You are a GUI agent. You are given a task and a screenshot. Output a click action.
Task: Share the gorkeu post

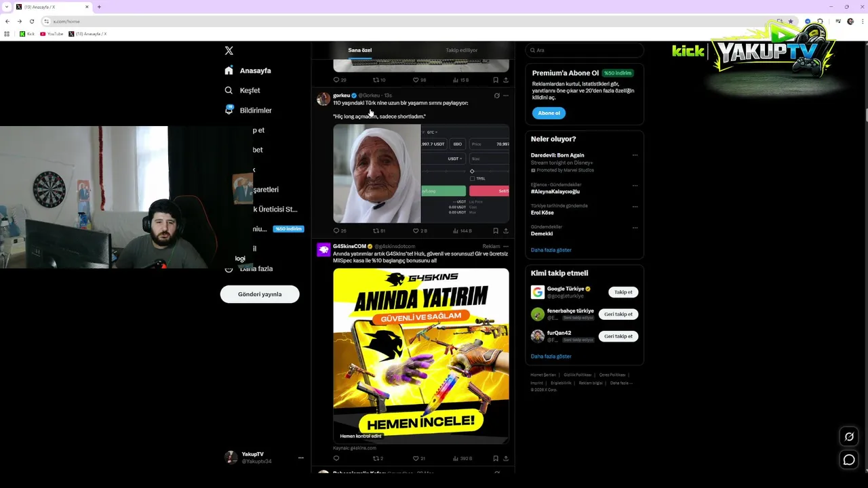click(x=505, y=230)
